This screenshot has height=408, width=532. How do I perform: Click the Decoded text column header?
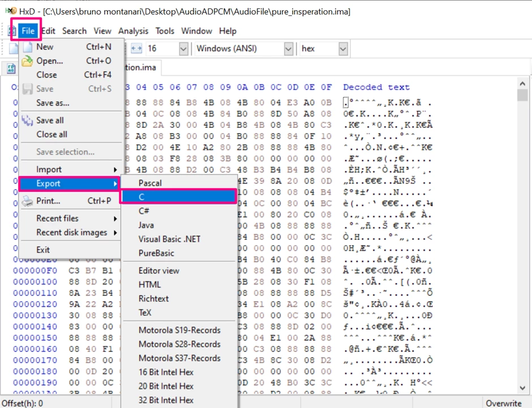tap(376, 87)
